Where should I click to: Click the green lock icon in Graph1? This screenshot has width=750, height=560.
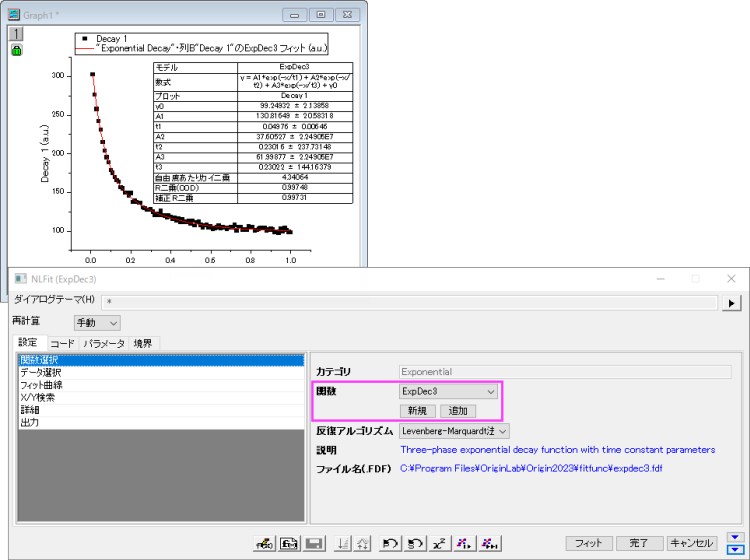[x=16, y=50]
